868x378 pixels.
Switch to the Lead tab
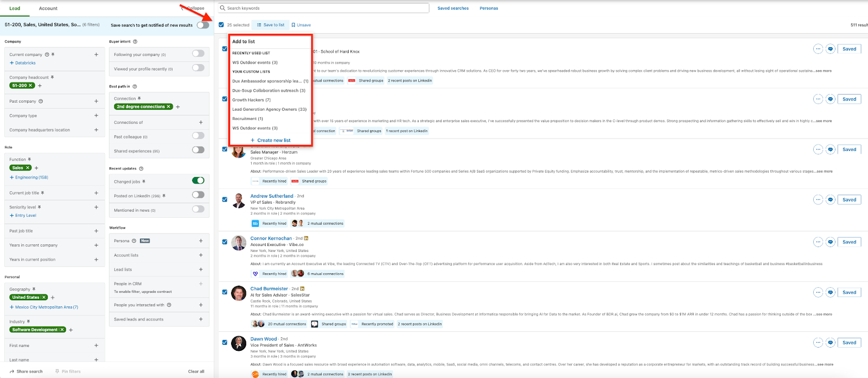coord(15,8)
